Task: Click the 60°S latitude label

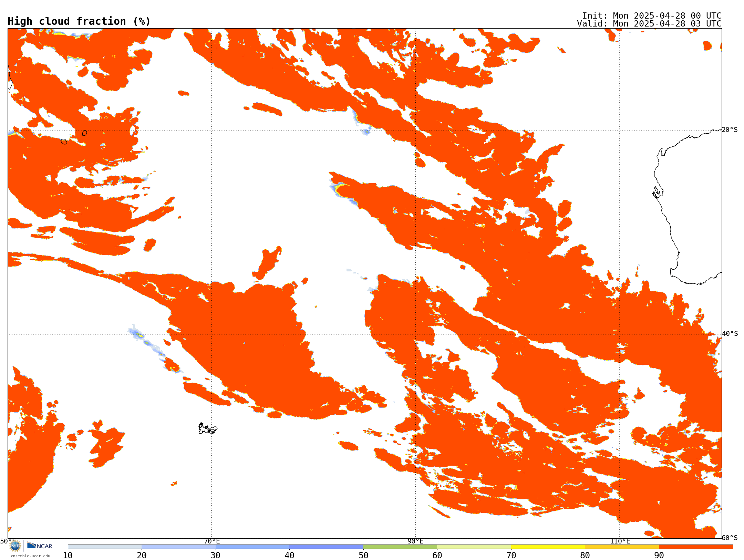Action: [730, 538]
